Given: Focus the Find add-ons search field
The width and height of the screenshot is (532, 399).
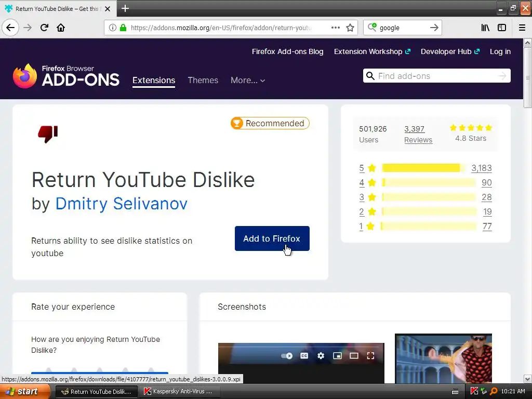Looking at the screenshot, I should pyautogui.click(x=436, y=76).
